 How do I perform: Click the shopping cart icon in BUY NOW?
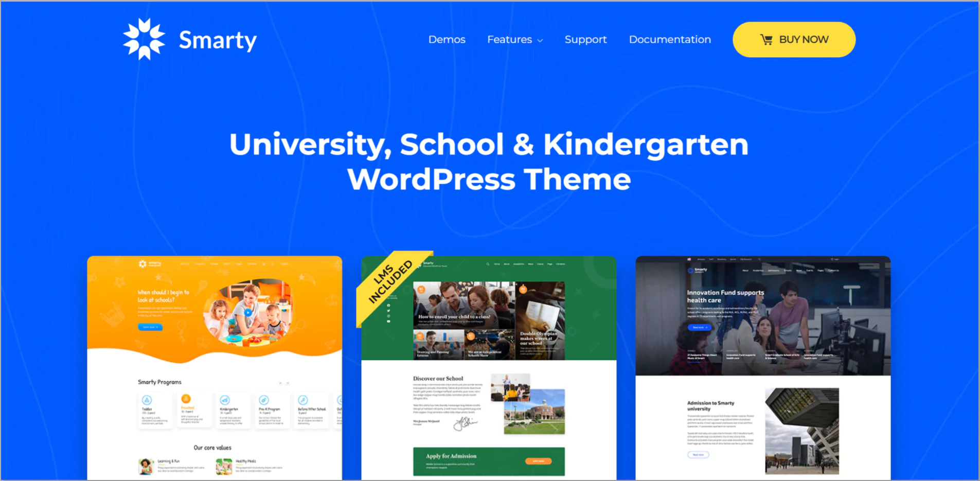coord(766,40)
